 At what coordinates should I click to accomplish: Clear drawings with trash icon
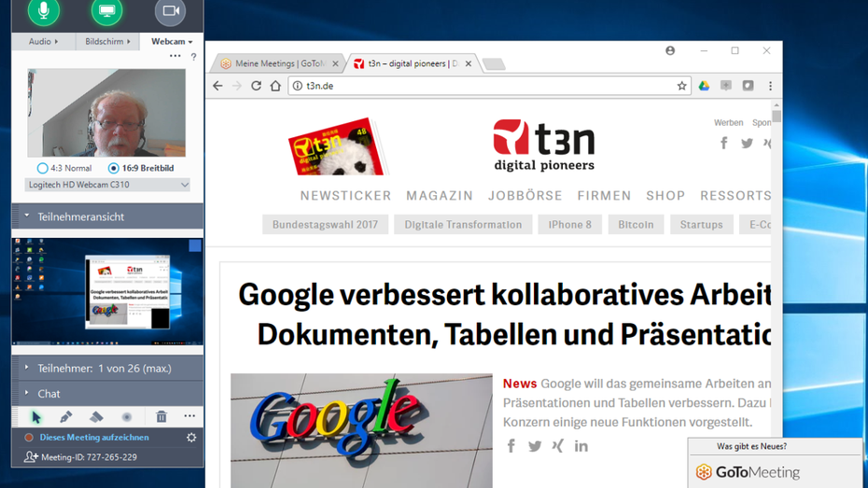tap(161, 417)
